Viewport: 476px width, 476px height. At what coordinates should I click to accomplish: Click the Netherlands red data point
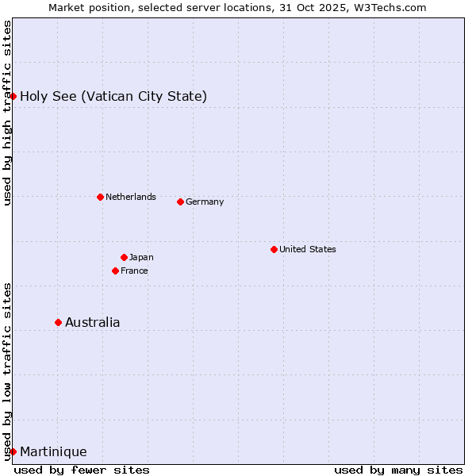click(100, 197)
